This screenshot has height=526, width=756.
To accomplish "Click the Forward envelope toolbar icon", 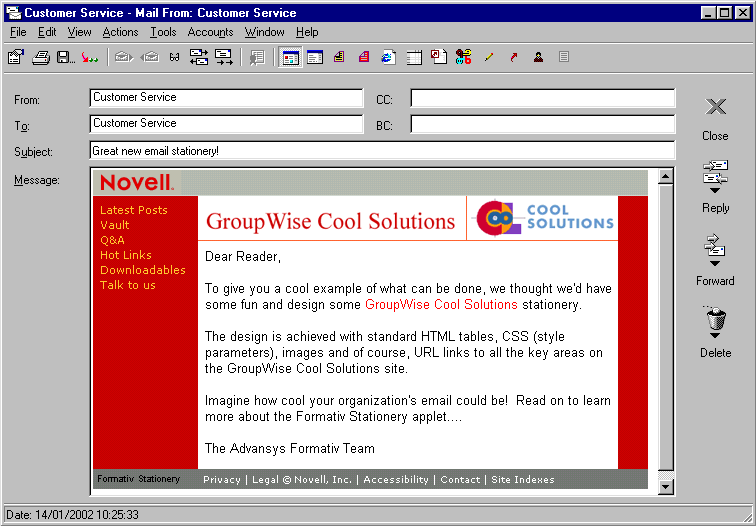I will point(223,57).
